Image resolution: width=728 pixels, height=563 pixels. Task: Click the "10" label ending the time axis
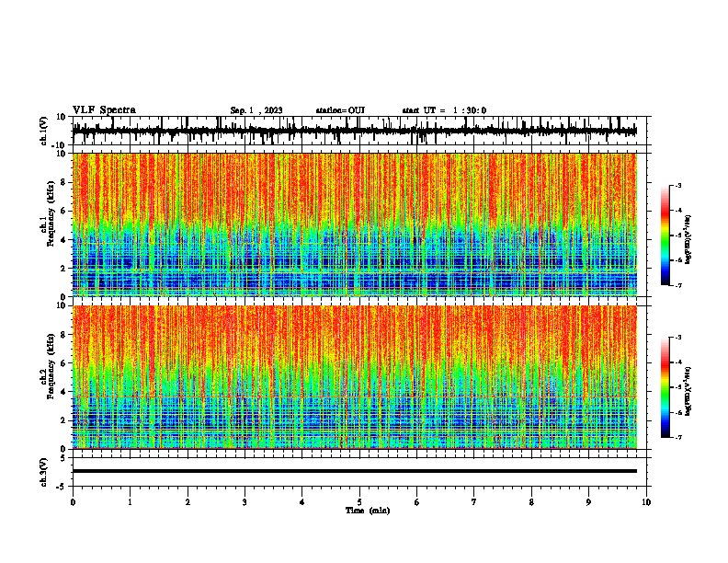point(646,502)
